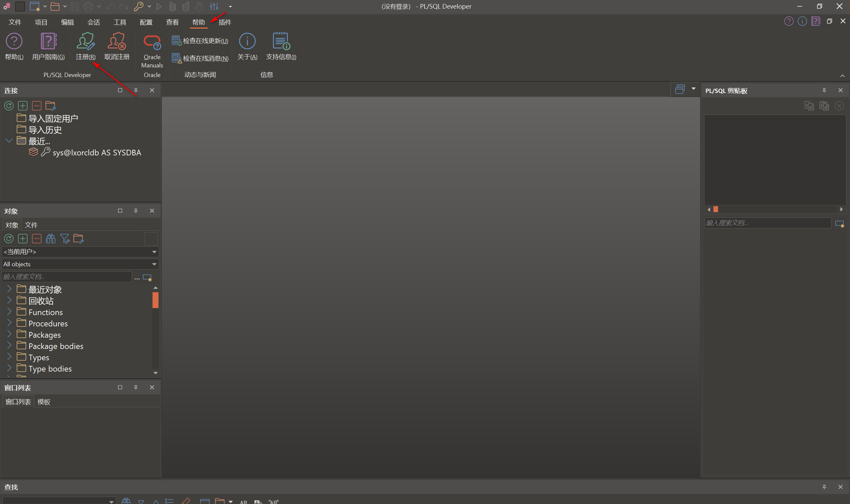Open Oracle Manuals from ribbon
This screenshot has width=850, height=504.
(x=152, y=43)
